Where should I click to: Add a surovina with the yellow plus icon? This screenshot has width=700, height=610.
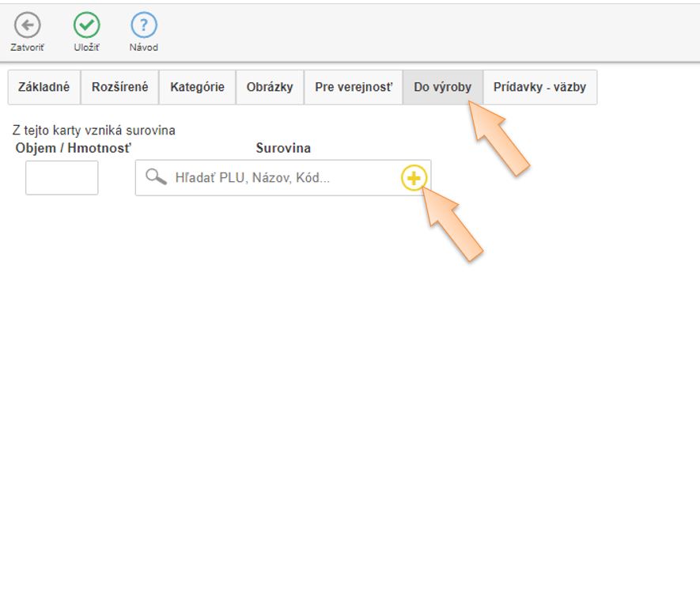tap(413, 178)
